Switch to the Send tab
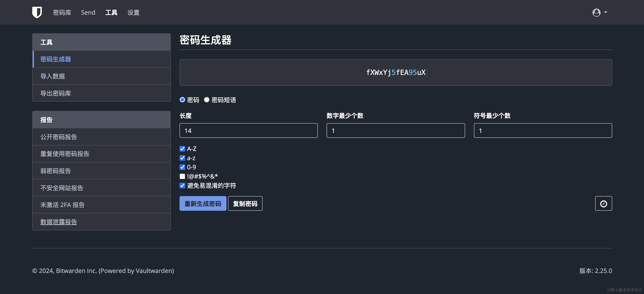644x294 pixels. (x=88, y=12)
